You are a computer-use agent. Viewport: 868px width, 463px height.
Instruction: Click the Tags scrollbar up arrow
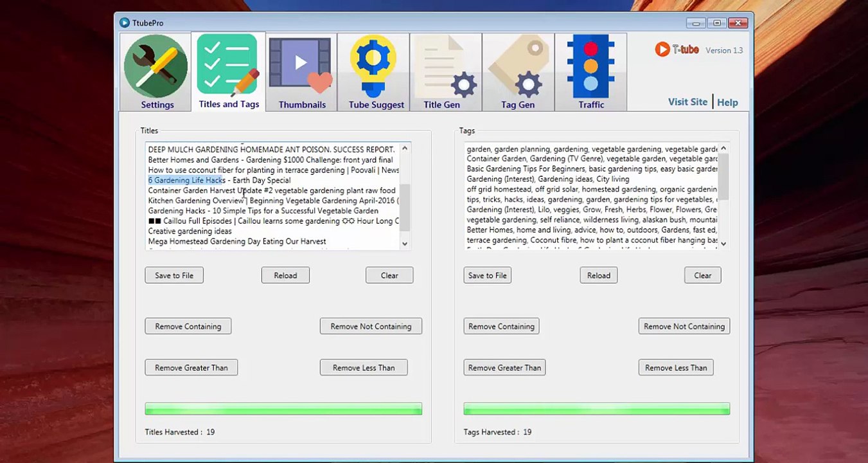point(723,149)
